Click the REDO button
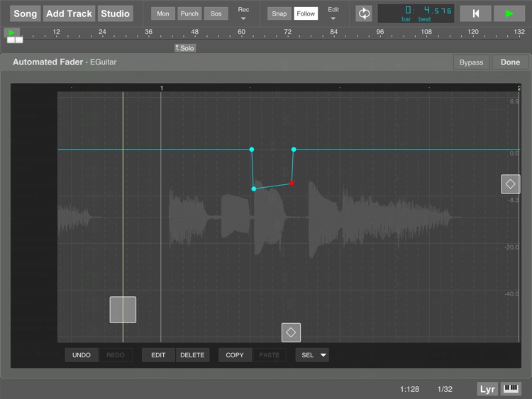This screenshot has height=399, width=532. [116, 355]
